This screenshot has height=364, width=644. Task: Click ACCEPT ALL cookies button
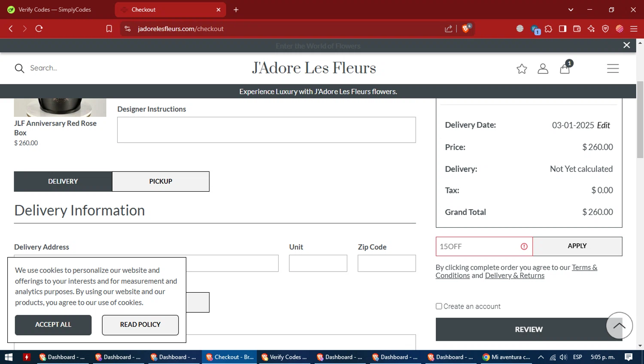[x=53, y=325]
